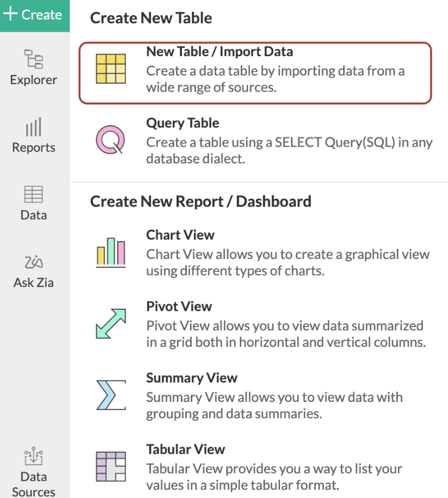Open the Explorer sidebar icon
The width and height of the screenshot is (448, 498).
tap(33, 58)
